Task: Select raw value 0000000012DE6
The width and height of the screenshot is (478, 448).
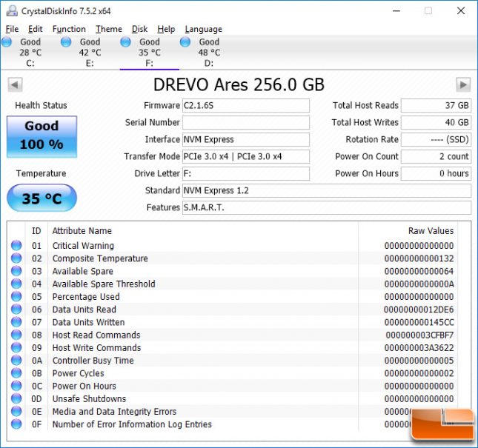Action: point(419,310)
